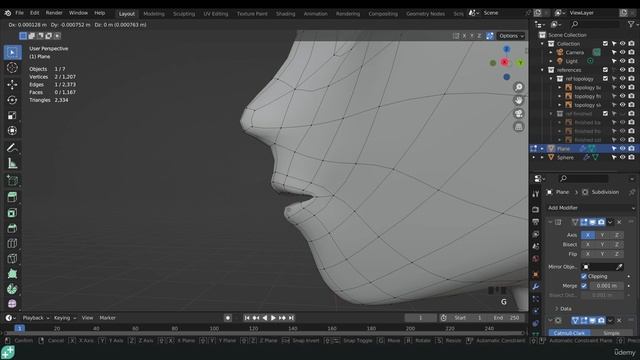
Task: Toggle Flip X button
Action: point(588,254)
